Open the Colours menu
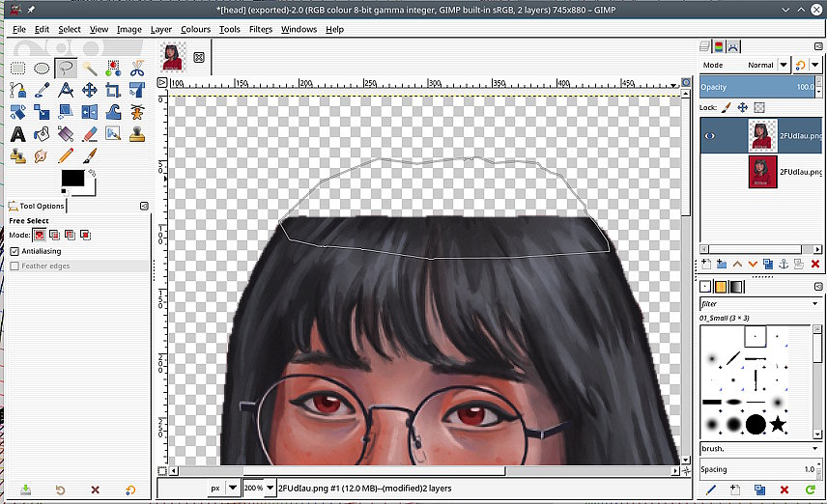The height and width of the screenshot is (504, 827). 195,30
